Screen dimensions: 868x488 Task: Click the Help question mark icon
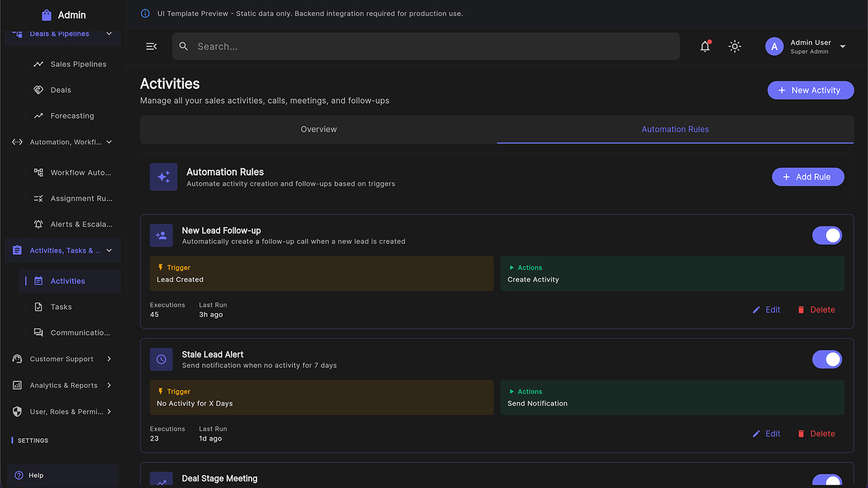click(19, 475)
